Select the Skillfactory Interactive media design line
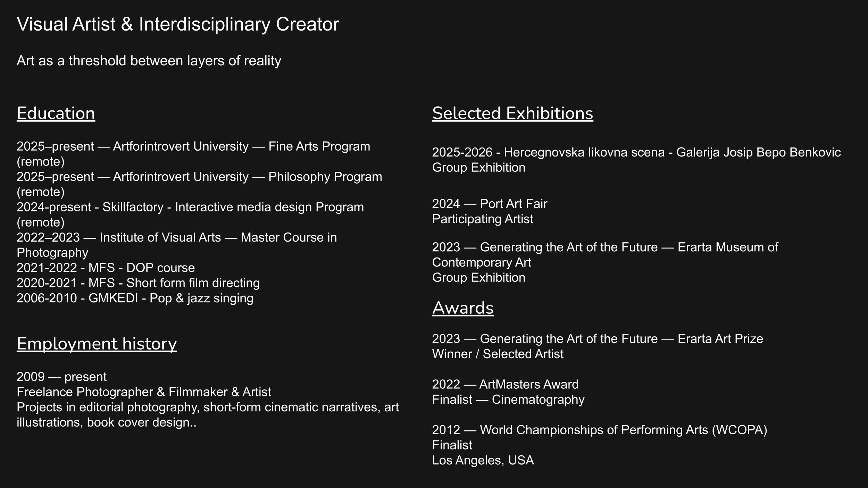The height and width of the screenshot is (488, 868). (190, 207)
